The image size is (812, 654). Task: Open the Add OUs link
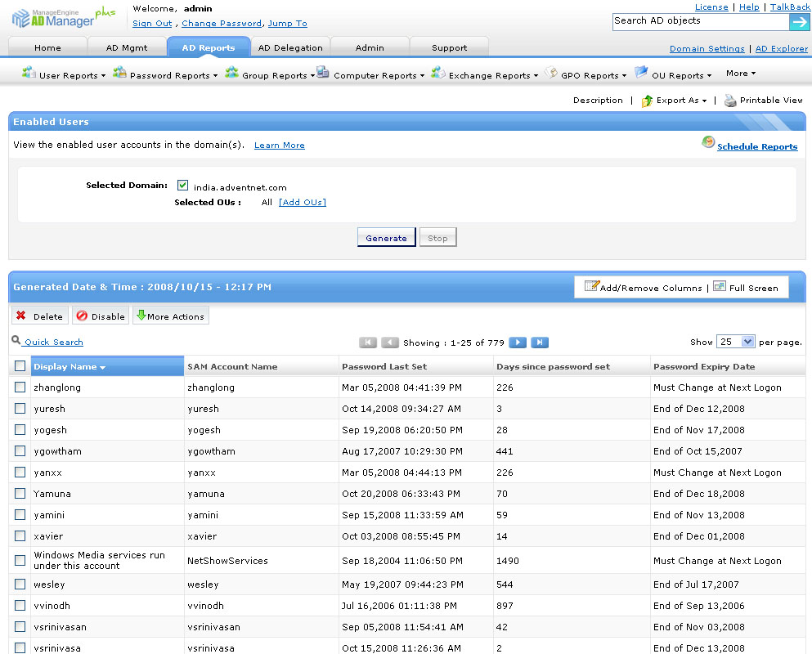pyautogui.click(x=302, y=203)
